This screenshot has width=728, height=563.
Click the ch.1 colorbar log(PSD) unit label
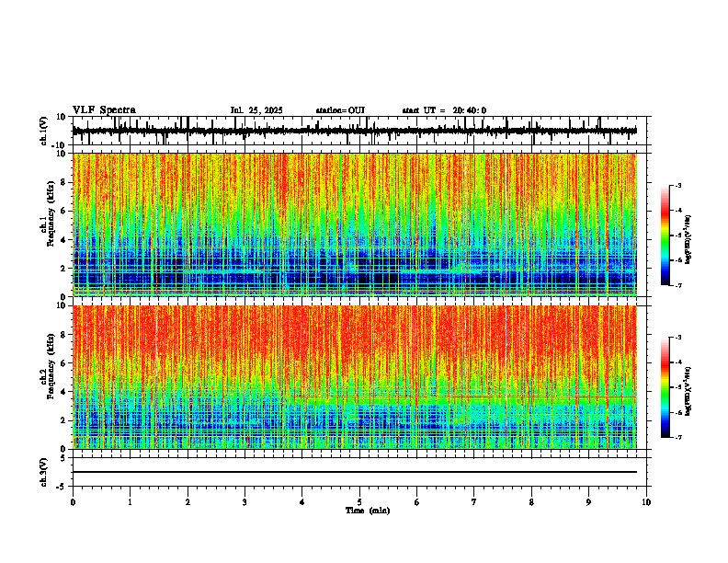tap(688, 240)
